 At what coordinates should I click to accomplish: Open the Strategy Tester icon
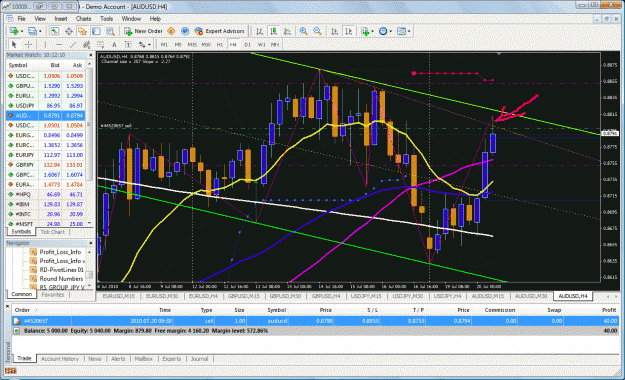[x=110, y=31]
